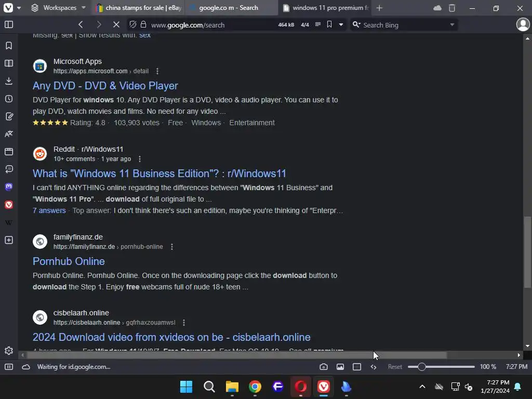Open the Downloads panel
The width and height of the screenshot is (532, 399).
click(x=9, y=81)
